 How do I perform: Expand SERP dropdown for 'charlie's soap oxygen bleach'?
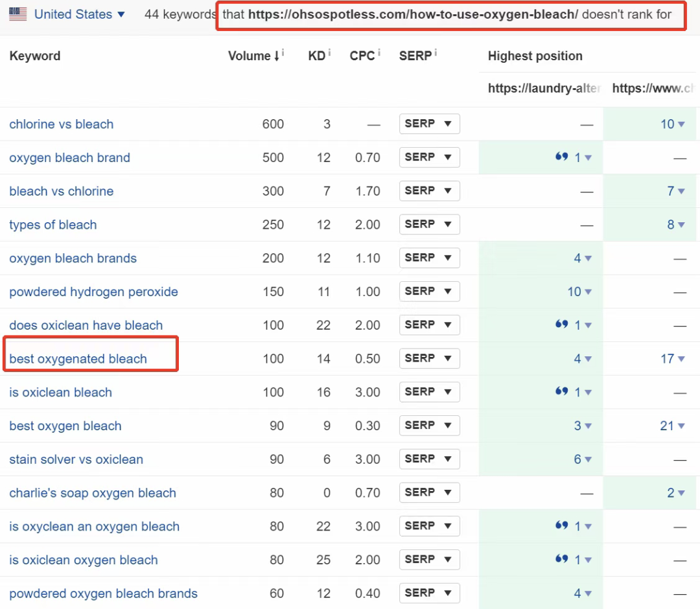click(429, 492)
